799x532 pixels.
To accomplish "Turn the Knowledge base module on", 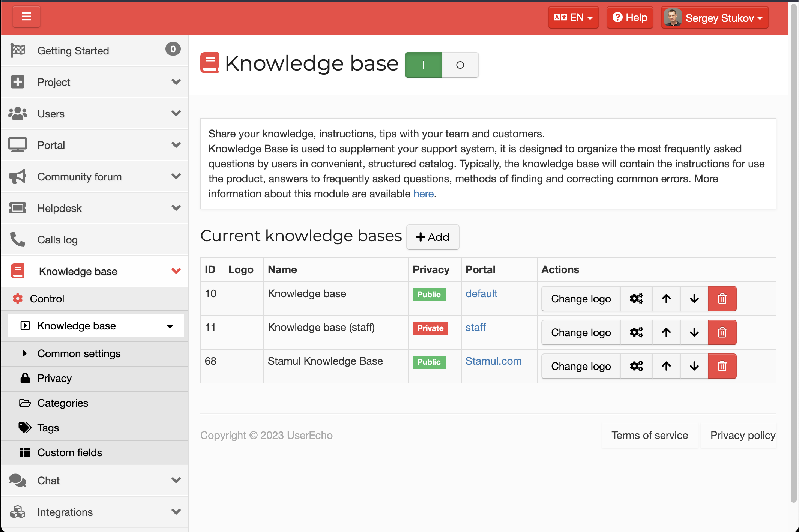I will coord(423,65).
